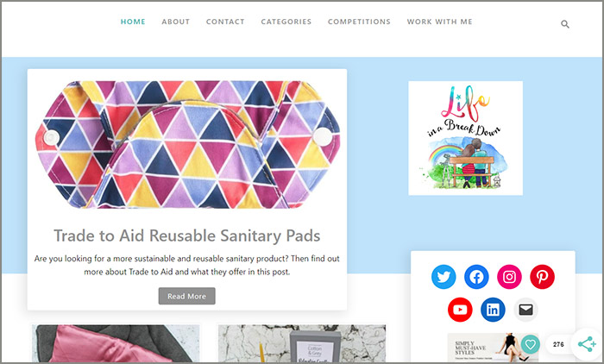This screenshot has width=604, height=364.
Task: Expand the Categories menu
Action: (x=286, y=22)
